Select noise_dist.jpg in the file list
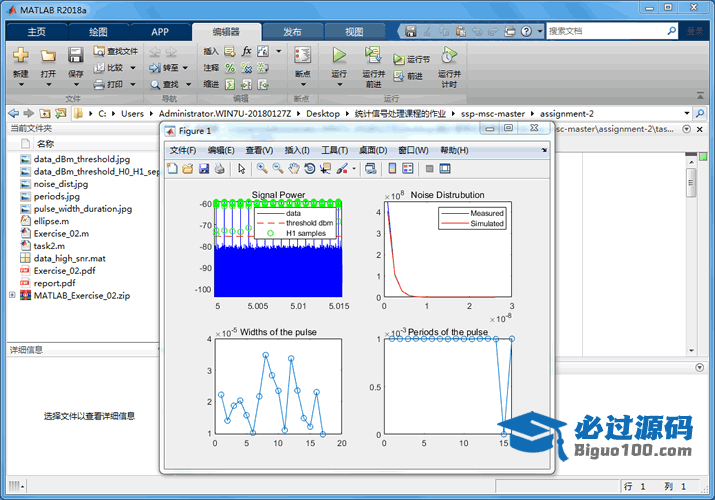The width and height of the screenshot is (715, 500). pyautogui.click(x=61, y=184)
